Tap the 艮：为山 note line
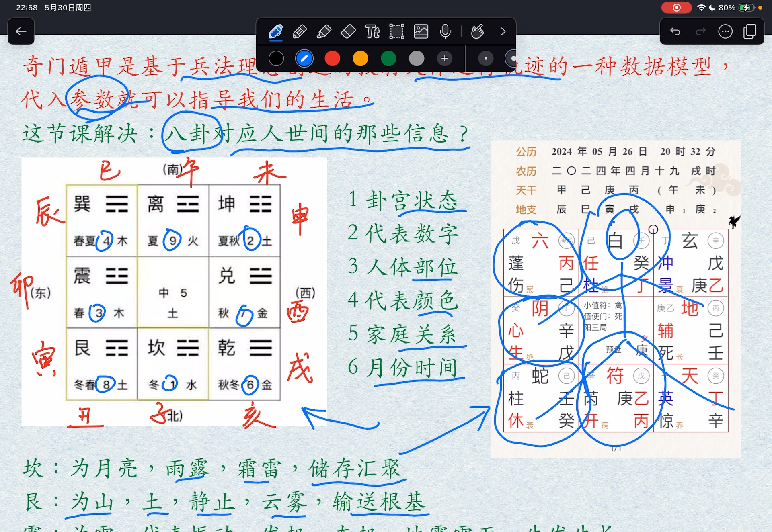This screenshot has height=532, width=772. [225, 502]
